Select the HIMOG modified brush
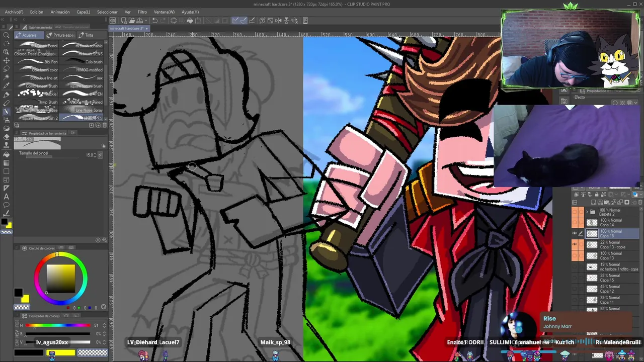The width and height of the screenshot is (644, 362). (x=82, y=70)
